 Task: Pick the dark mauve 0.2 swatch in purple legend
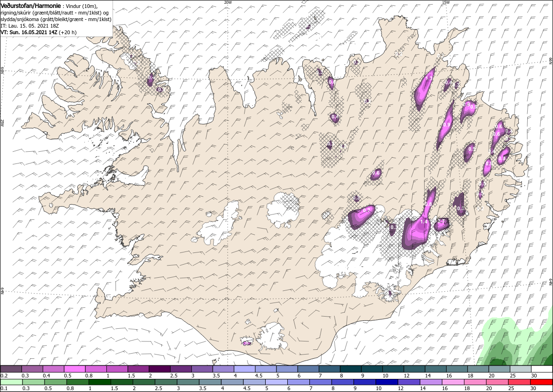click(11, 369)
